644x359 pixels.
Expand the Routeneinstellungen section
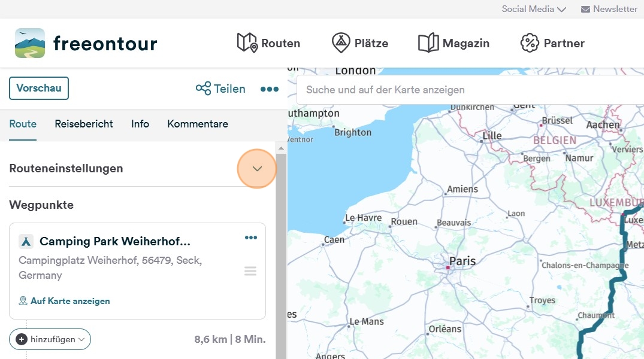257,169
